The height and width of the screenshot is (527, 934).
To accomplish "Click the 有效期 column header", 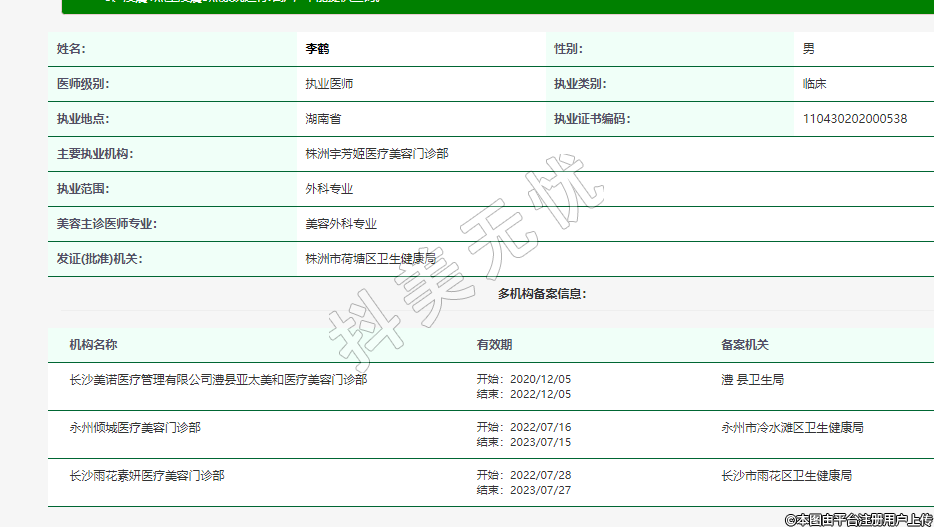I will (494, 345).
